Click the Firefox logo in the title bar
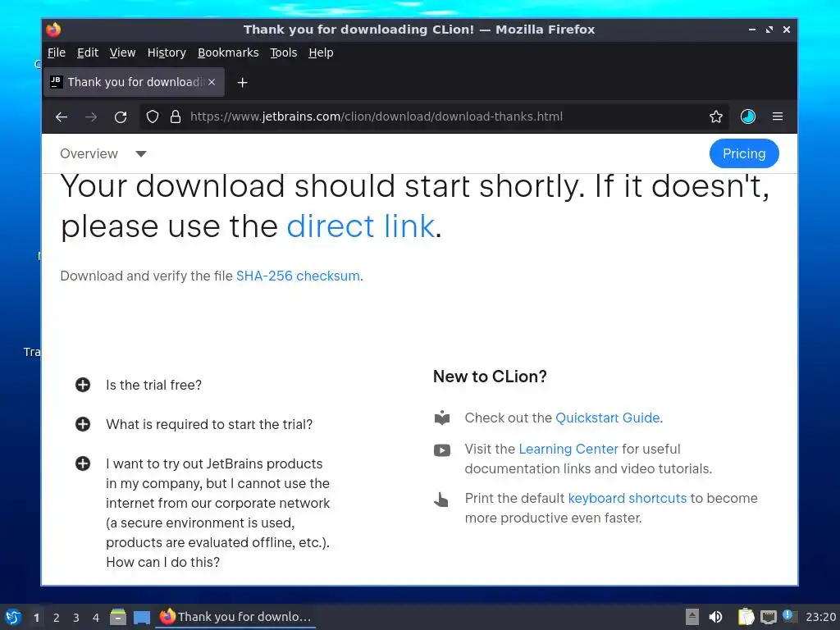Screen dimensions: 840x630 pyautogui.click(x=53, y=30)
